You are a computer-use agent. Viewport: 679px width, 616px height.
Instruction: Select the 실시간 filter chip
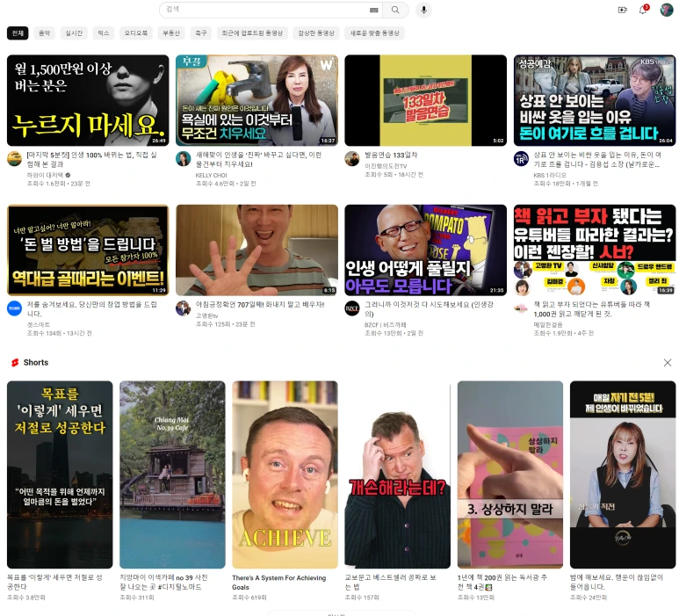74,33
